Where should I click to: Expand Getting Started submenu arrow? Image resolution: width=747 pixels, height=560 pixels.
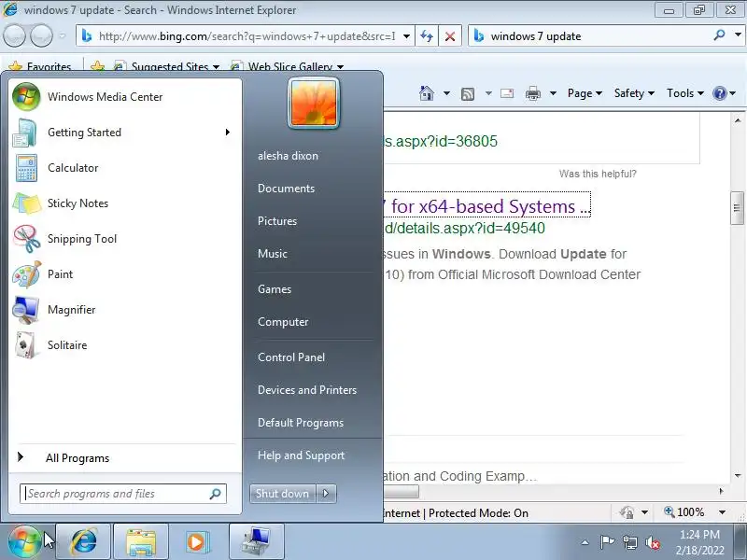tap(228, 132)
